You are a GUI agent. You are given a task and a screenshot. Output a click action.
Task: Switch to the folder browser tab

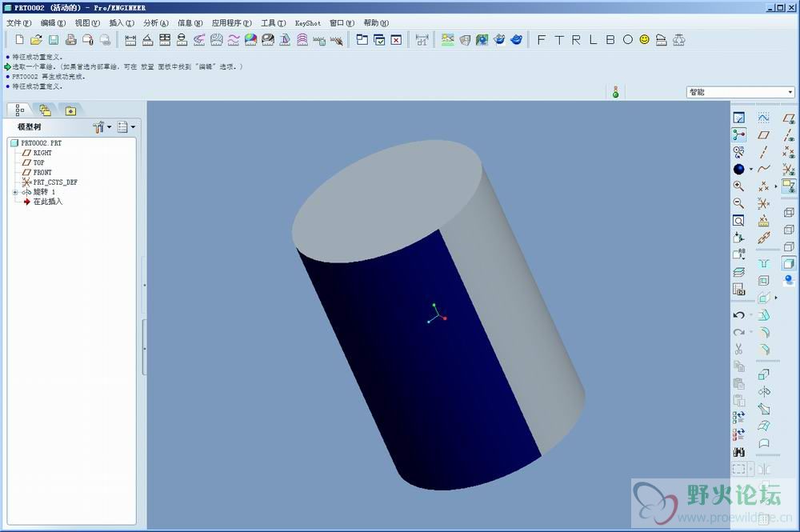(45, 110)
